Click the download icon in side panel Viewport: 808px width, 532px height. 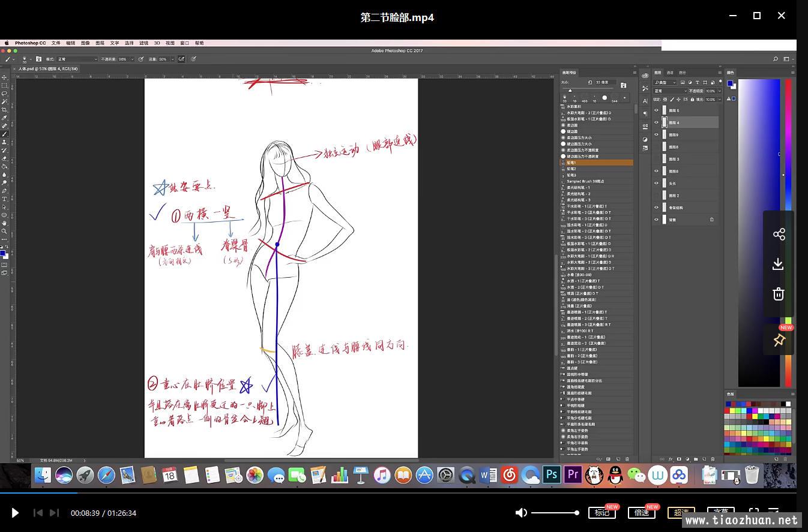778,264
